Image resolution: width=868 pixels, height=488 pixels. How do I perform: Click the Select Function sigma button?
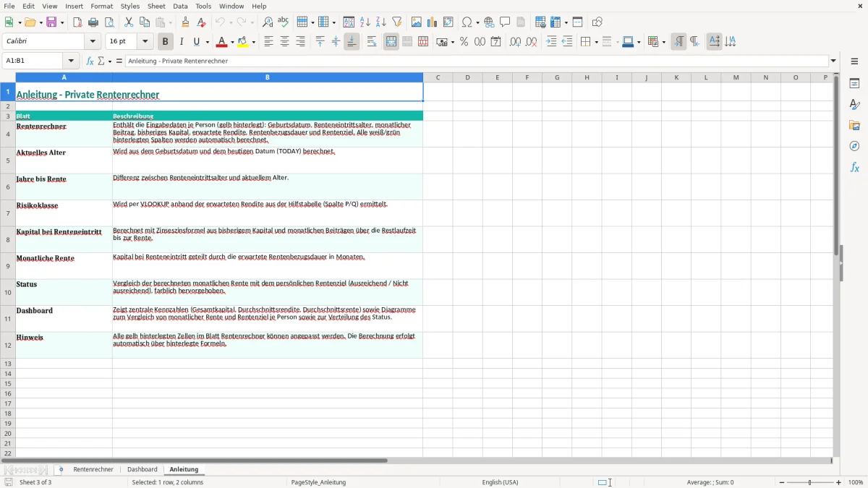(101, 61)
